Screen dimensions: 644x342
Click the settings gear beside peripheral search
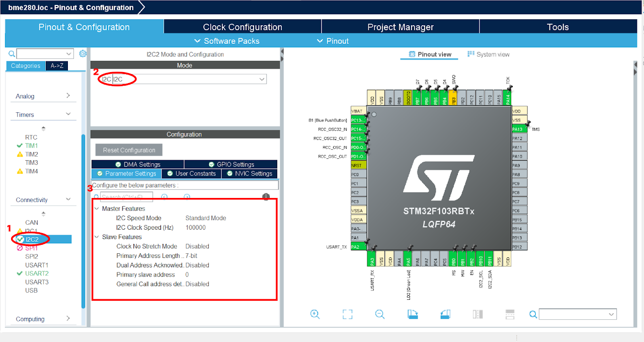click(x=83, y=53)
